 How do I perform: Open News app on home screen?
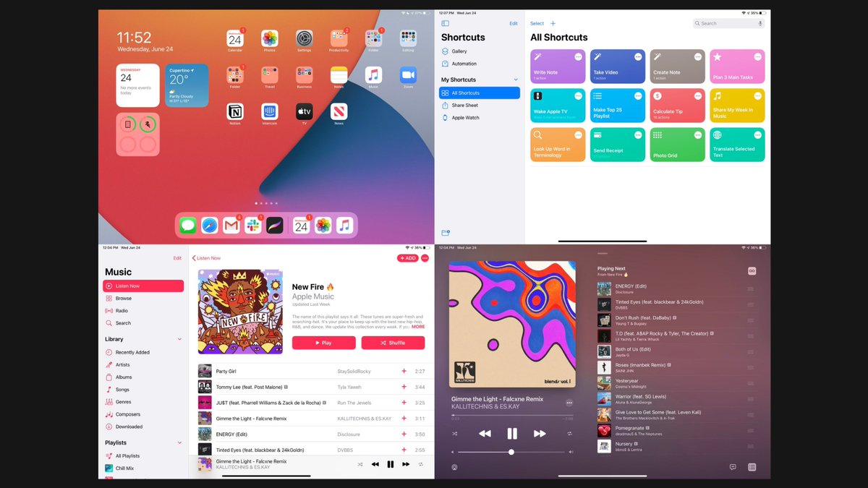[339, 111]
